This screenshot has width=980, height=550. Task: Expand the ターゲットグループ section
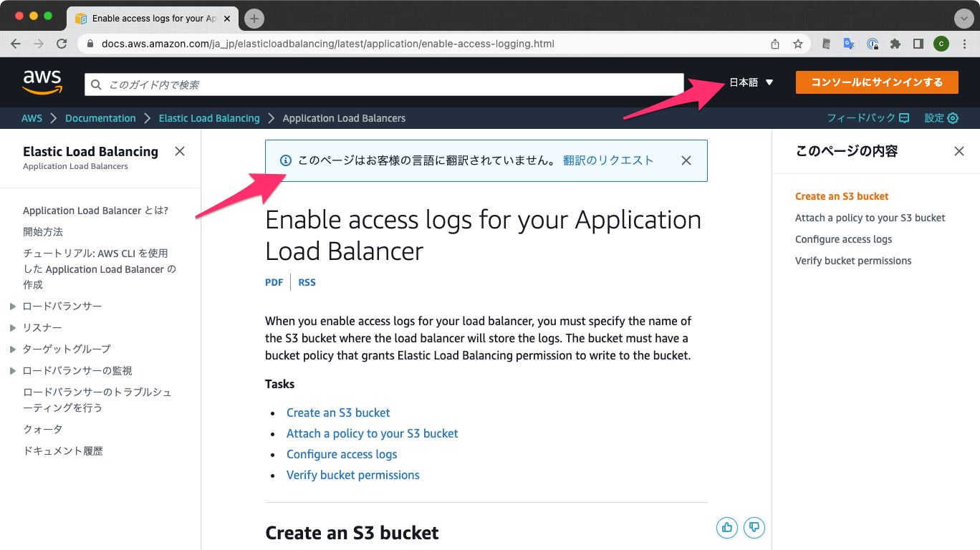tap(13, 349)
